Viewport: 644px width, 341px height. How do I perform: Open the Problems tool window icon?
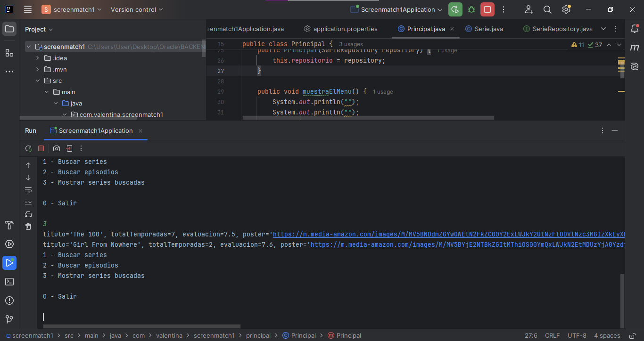coord(9,300)
